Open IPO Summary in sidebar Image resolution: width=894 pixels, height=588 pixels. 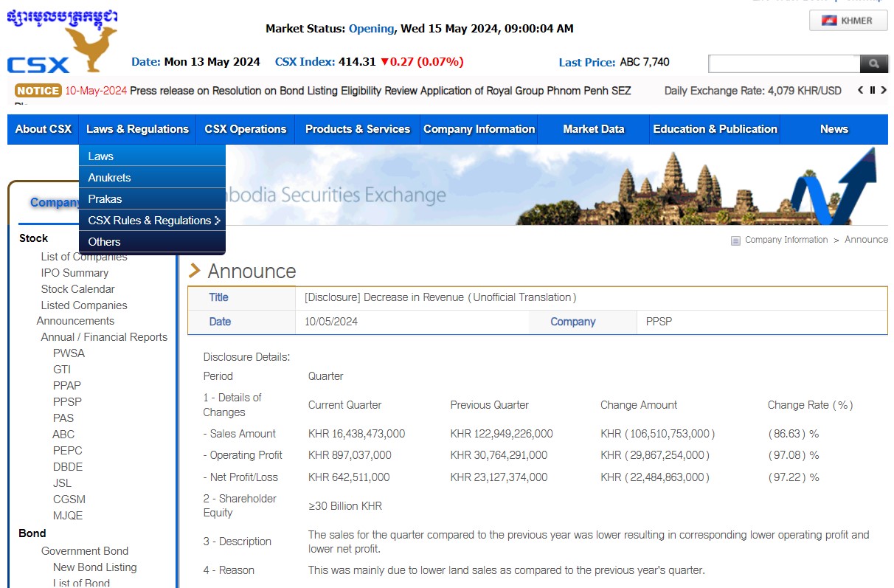[74, 273]
